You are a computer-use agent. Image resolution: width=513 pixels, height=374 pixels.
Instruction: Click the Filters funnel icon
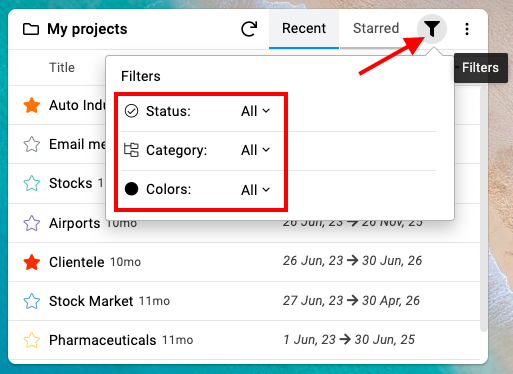coord(432,29)
